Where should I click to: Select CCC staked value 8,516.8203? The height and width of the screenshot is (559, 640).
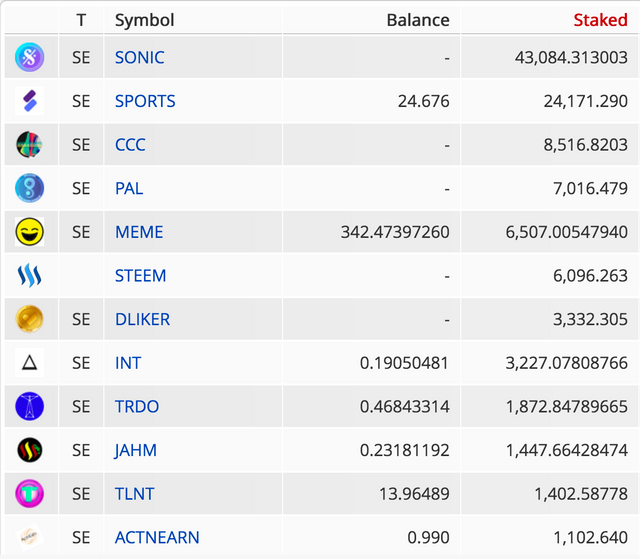tap(585, 145)
